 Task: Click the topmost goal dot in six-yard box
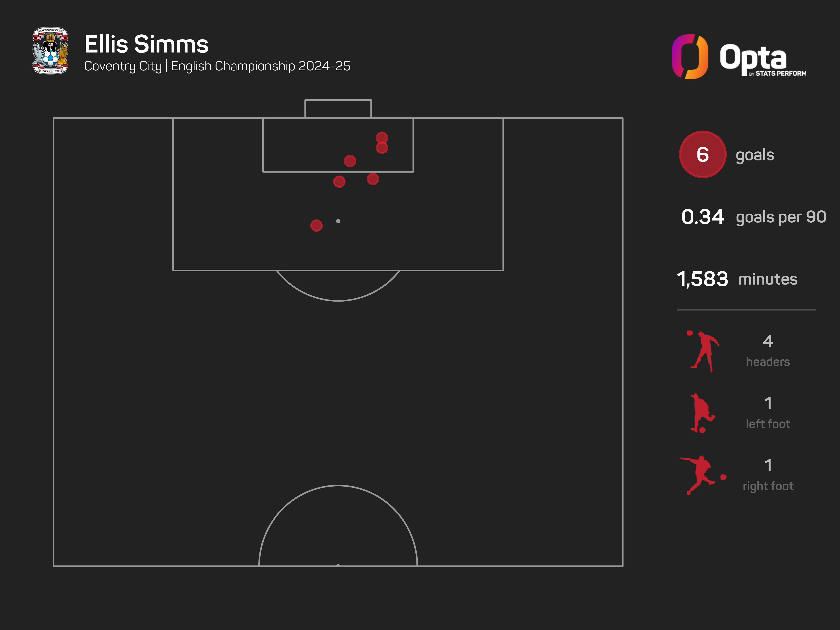pyautogui.click(x=382, y=138)
